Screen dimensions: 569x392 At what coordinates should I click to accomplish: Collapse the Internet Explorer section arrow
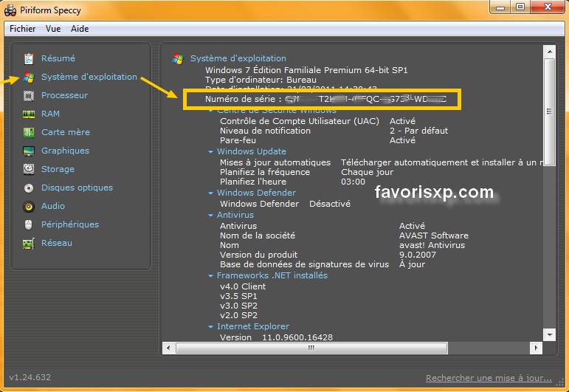coord(210,326)
